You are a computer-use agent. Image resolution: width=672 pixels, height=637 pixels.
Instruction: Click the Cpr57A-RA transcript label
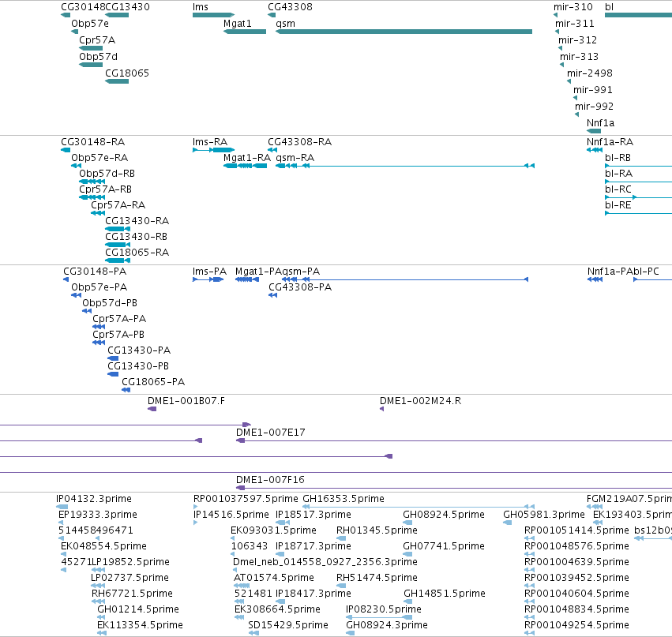pos(118,205)
